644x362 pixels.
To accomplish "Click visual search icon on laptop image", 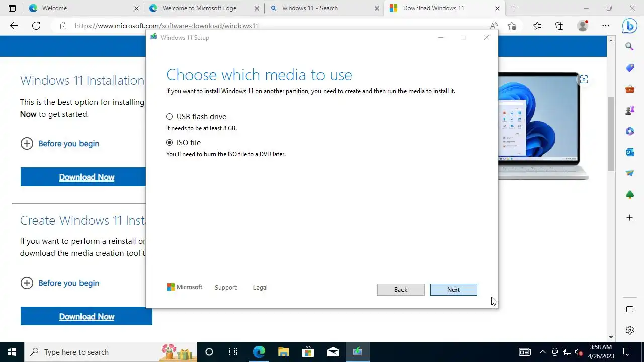I will pos(583,79).
